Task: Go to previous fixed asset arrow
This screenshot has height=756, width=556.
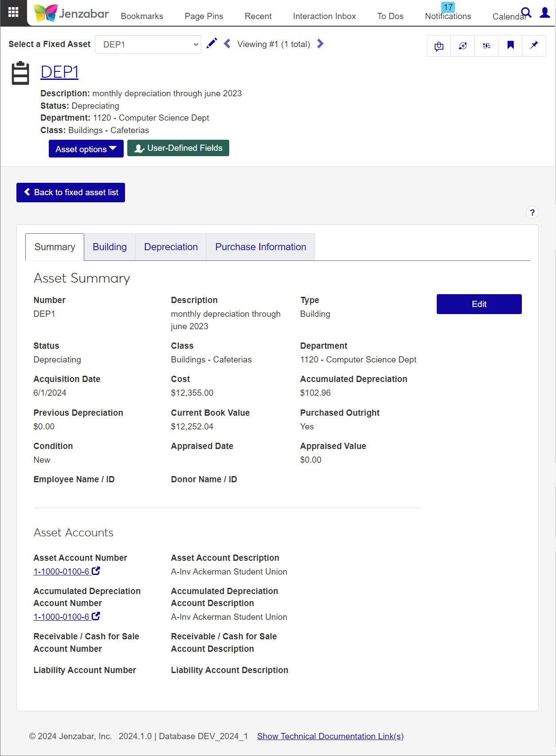Action: (227, 43)
